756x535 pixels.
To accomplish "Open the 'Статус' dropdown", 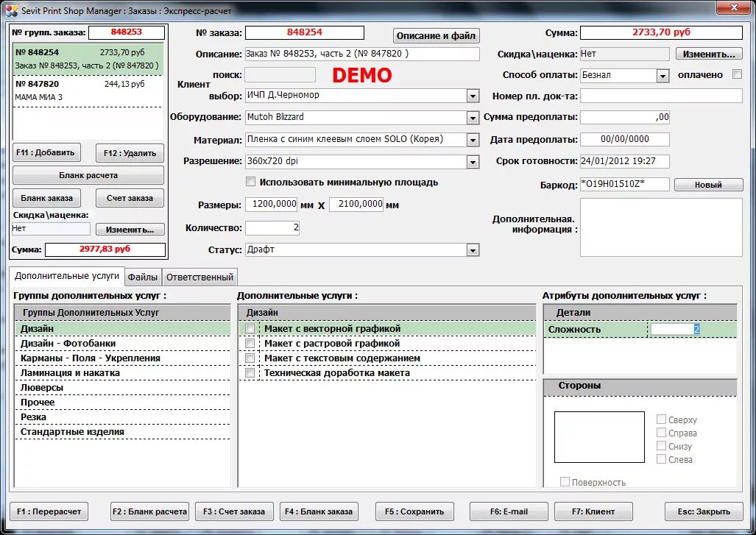I will (473, 250).
